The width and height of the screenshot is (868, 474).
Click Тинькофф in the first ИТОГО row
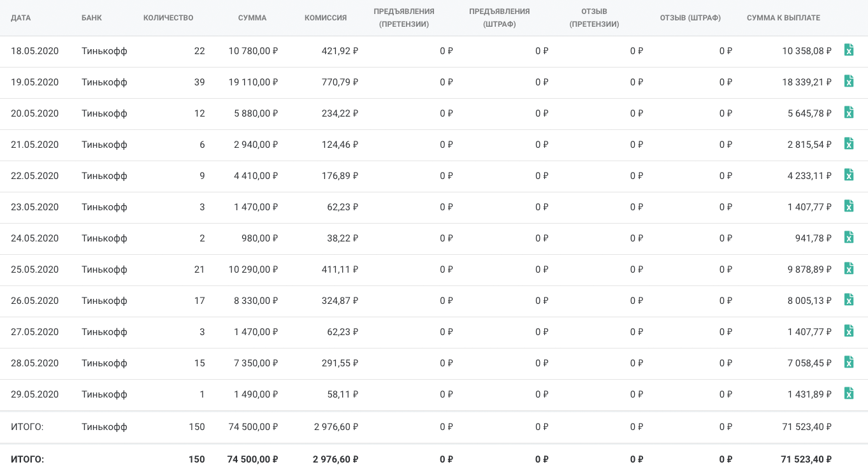(x=105, y=427)
